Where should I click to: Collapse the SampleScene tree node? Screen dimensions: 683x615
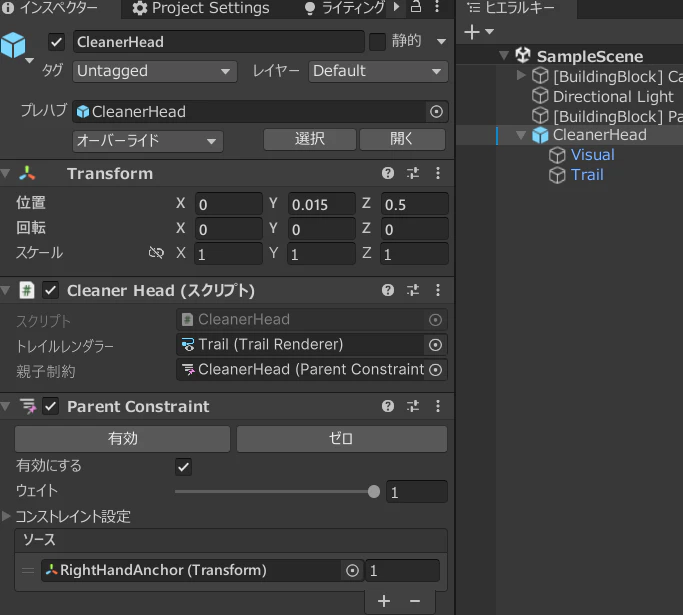[x=504, y=55]
